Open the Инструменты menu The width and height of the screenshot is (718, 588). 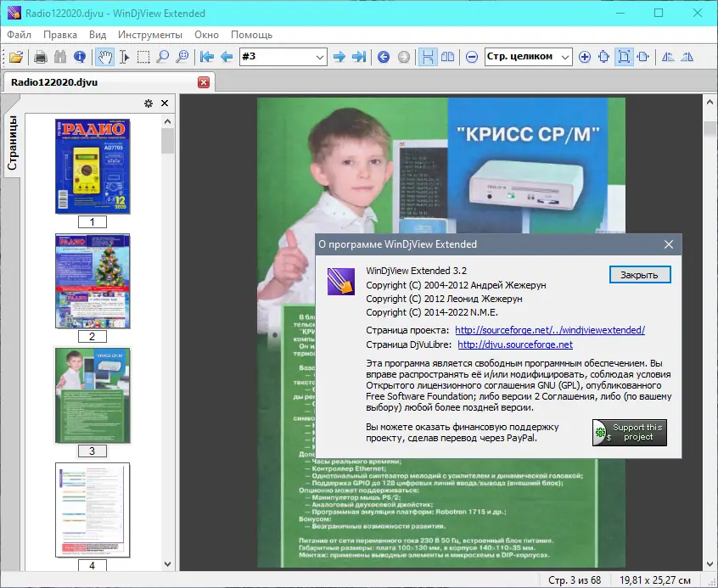coord(150,35)
